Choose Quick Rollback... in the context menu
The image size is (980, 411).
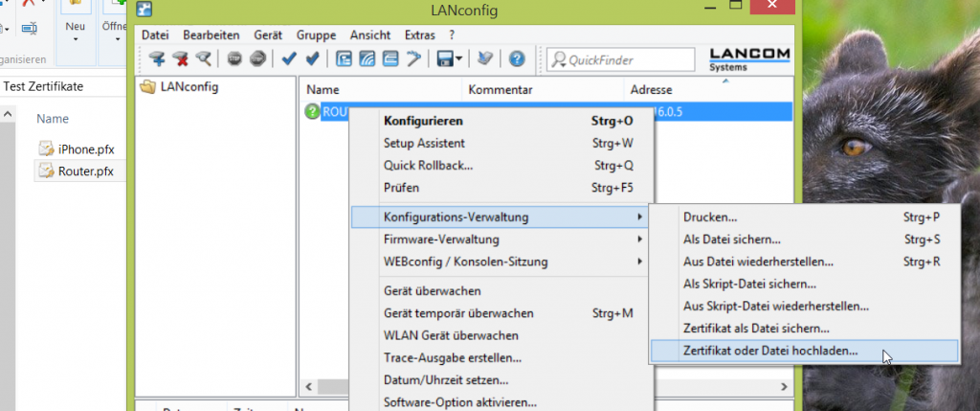click(502, 166)
